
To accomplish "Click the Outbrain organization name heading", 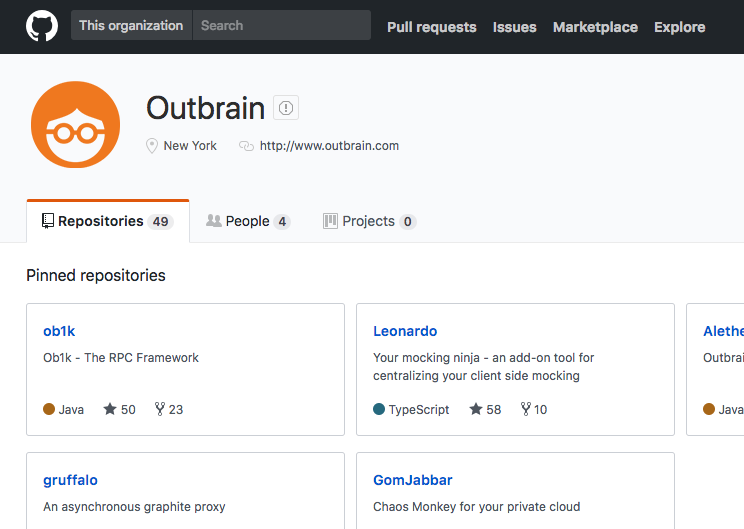I will [205, 108].
